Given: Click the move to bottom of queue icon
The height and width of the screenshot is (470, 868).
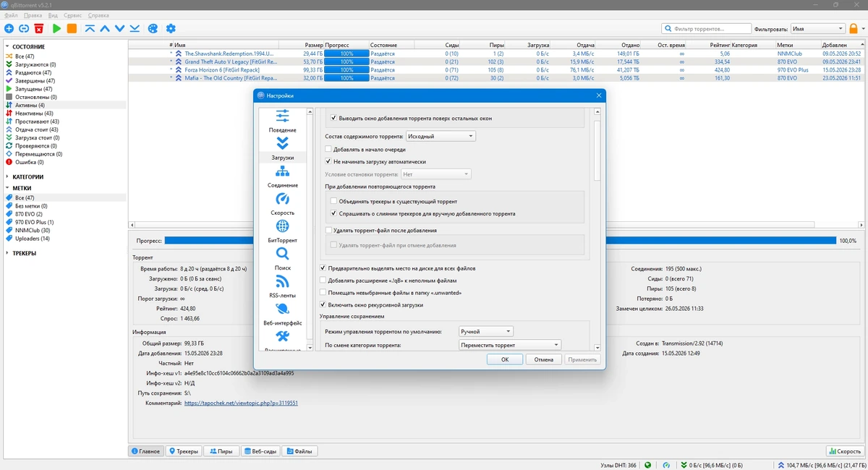Looking at the screenshot, I should [x=135, y=28].
